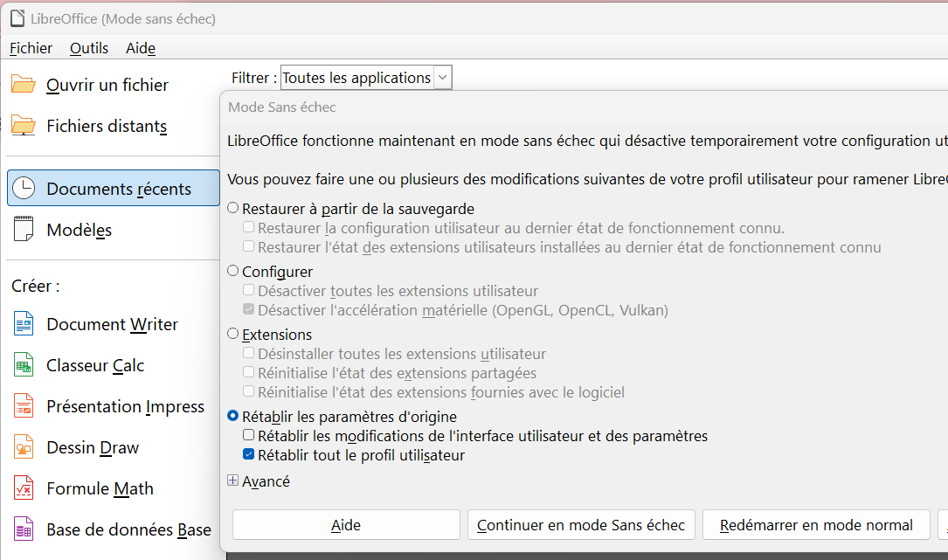Viewport: 948px width, 560px height.
Task: Click the Formule Math icon
Action: 24,488
